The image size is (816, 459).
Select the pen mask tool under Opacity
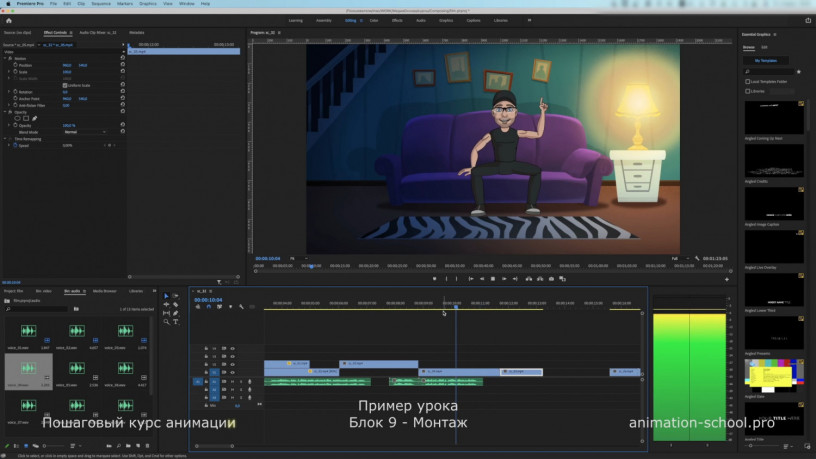coord(32,117)
